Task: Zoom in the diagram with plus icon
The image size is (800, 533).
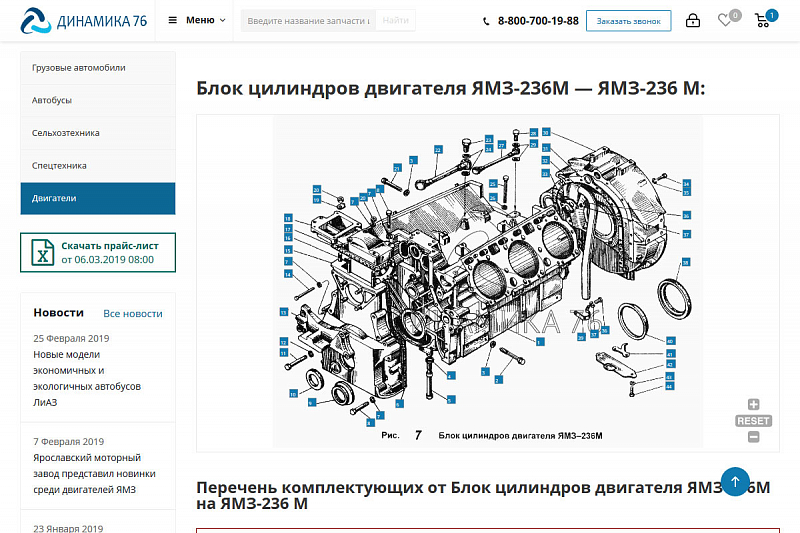Action: 754,404
